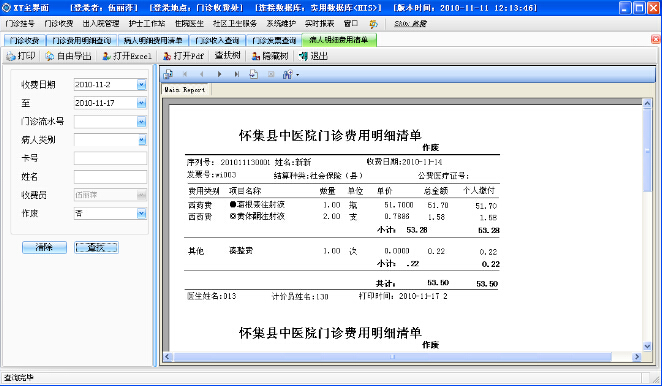Click the 费用类别 column header in the report
The image size is (662, 386).
coord(203,191)
